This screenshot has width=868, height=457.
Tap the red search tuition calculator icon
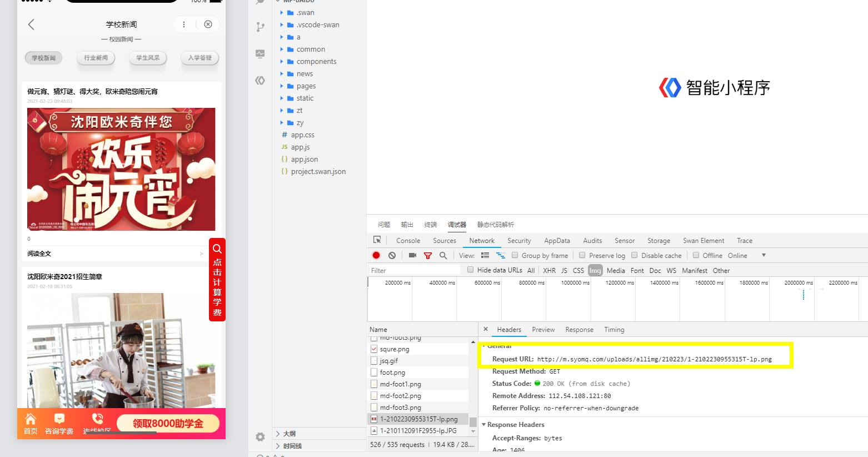point(217,249)
